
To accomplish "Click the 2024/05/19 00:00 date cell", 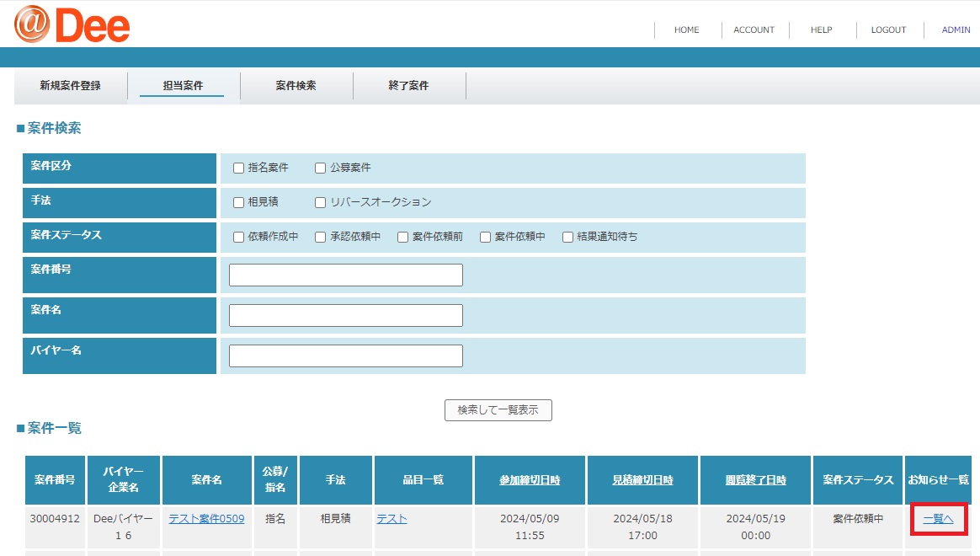I will click(x=755, y=527).
